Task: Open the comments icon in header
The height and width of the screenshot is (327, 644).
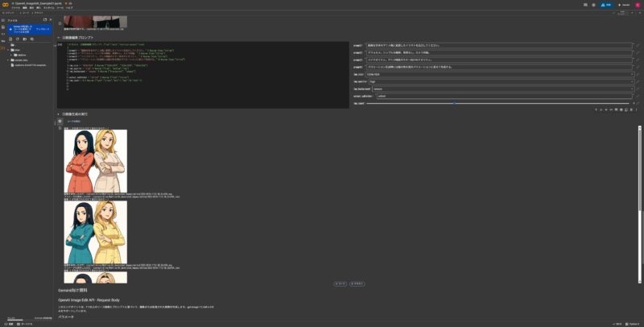Action: (x=585, y=5)
